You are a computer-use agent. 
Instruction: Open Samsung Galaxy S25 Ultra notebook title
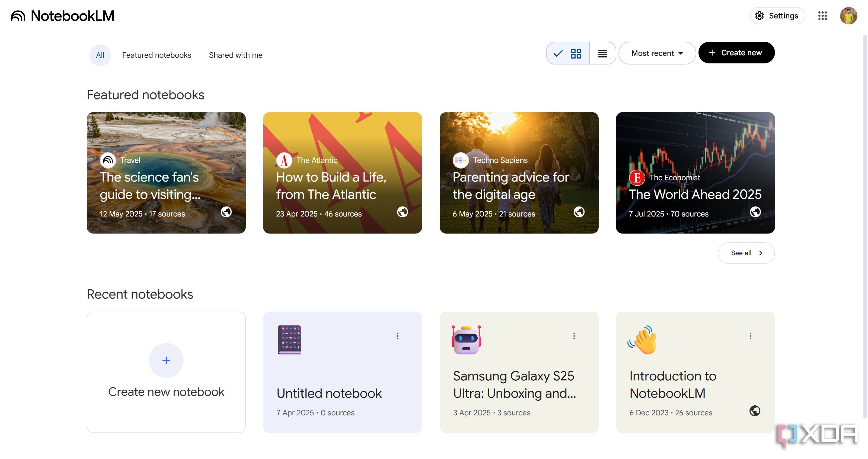click(515, 385)
